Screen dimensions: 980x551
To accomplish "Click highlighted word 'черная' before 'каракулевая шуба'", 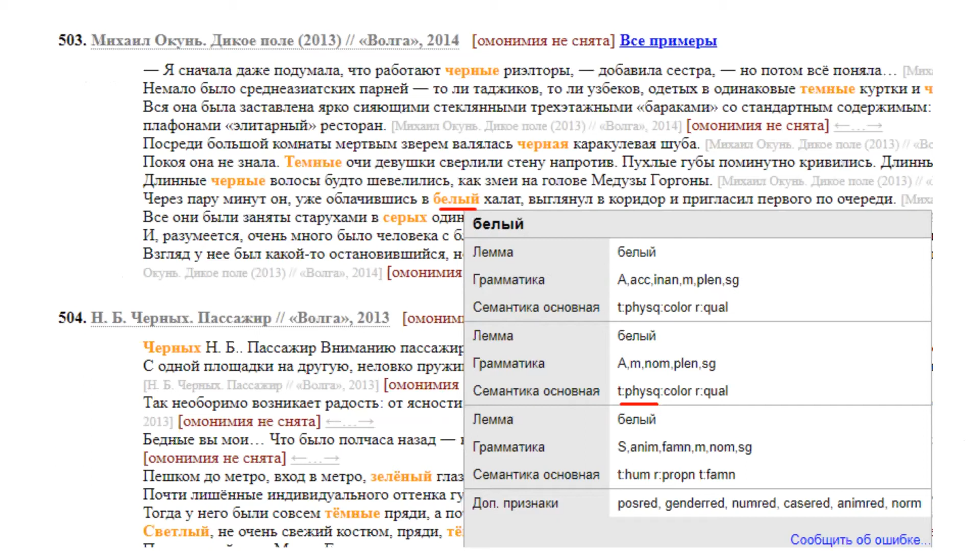I will [543, 144].
